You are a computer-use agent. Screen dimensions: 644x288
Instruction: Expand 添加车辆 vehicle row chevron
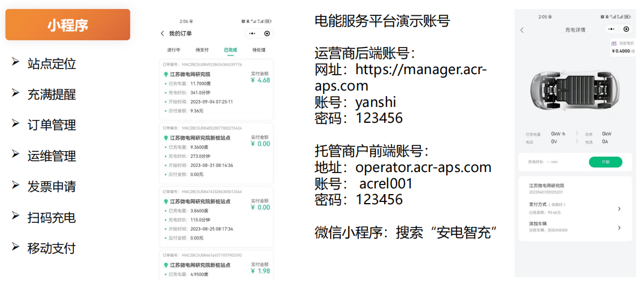click(619, 227)
